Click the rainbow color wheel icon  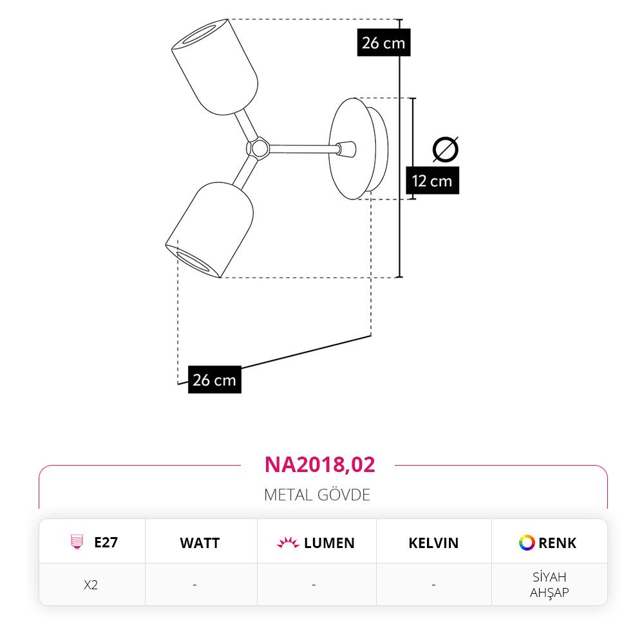tap(527, 542)
